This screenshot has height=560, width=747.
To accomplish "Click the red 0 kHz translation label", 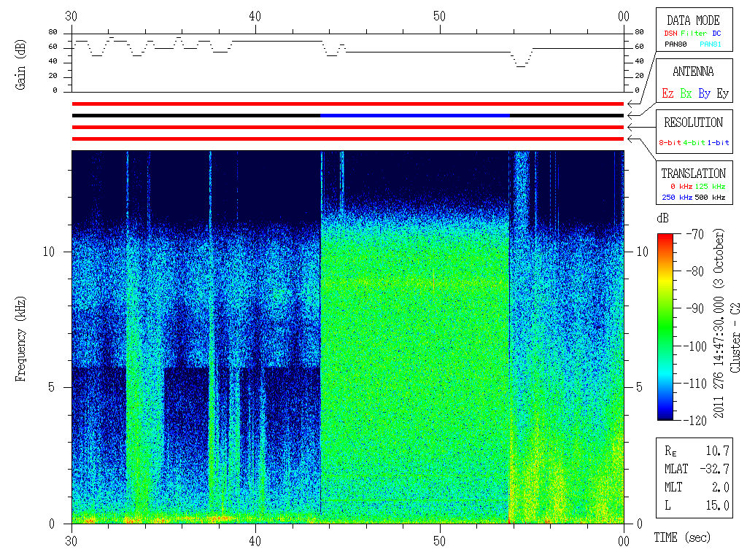I will coord(681,186).
